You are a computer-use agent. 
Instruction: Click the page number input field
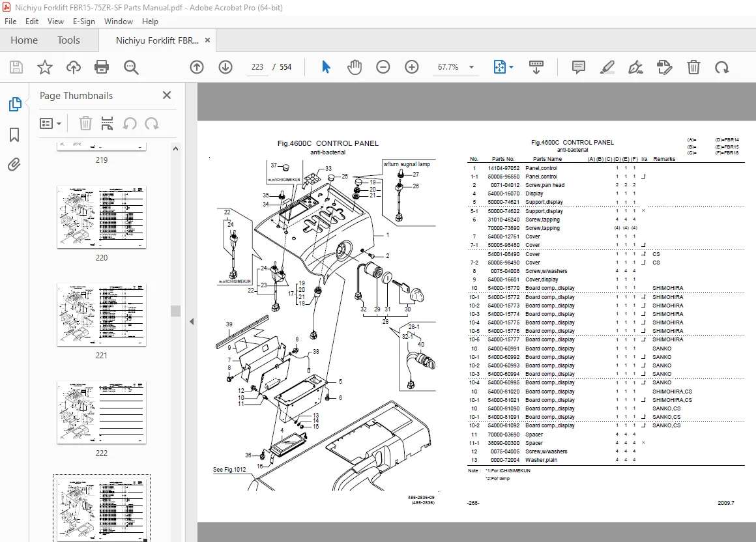257,67
